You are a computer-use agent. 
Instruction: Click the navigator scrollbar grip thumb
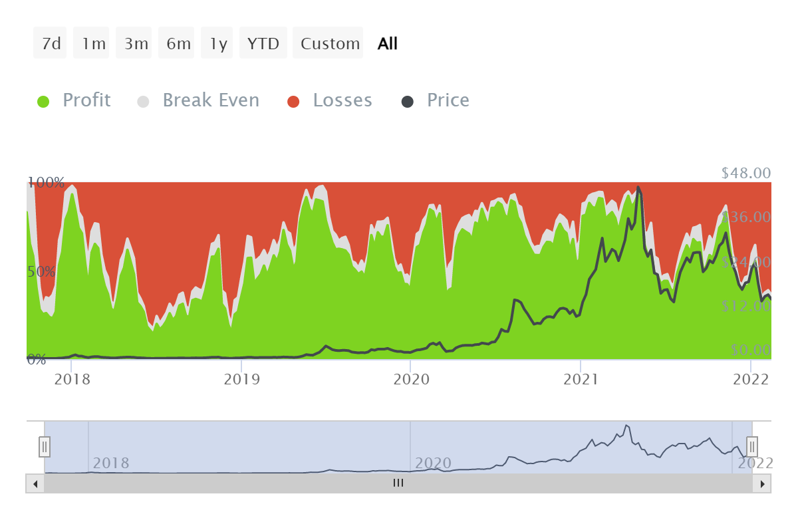(398, 483)
